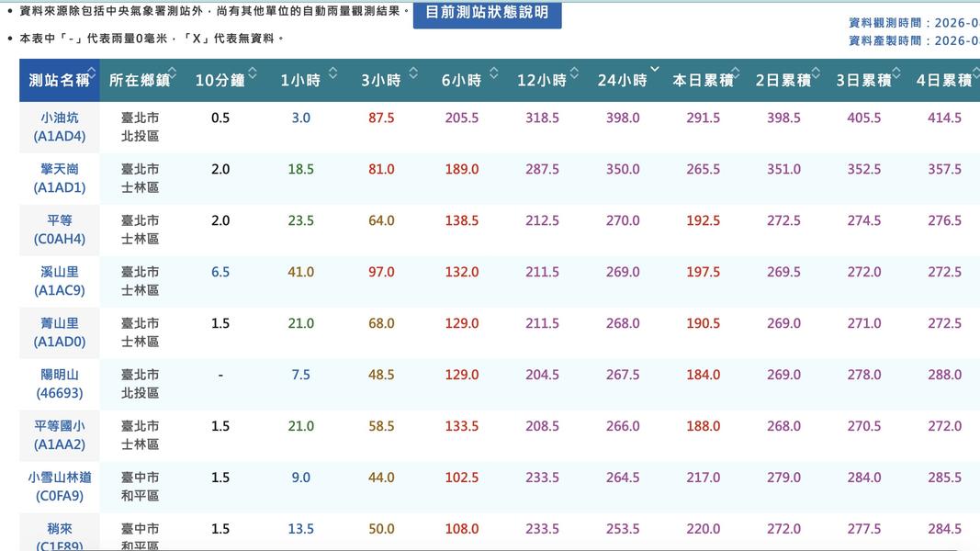Open station 擎天崗 (A1AD1) link
The image size is (980, 551).
click(x=60, y=178)
